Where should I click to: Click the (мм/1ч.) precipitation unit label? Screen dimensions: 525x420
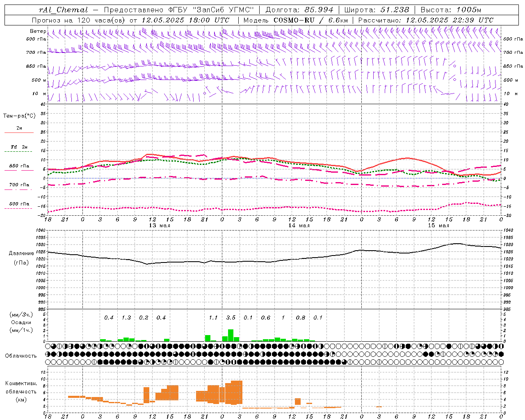click(x=22, y=330)
